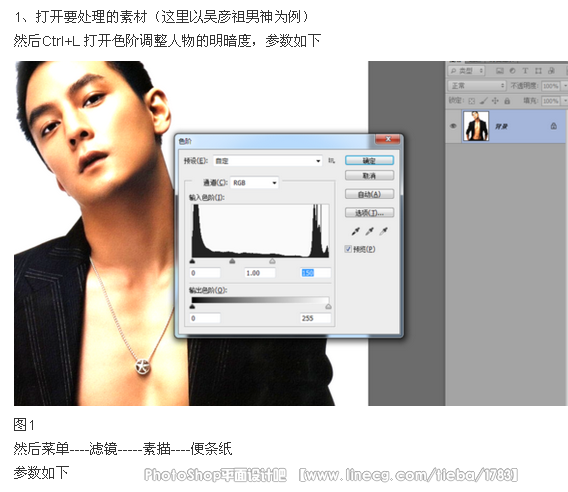Pick the gray point eyedropper in Levels

(x=369, y=231)
